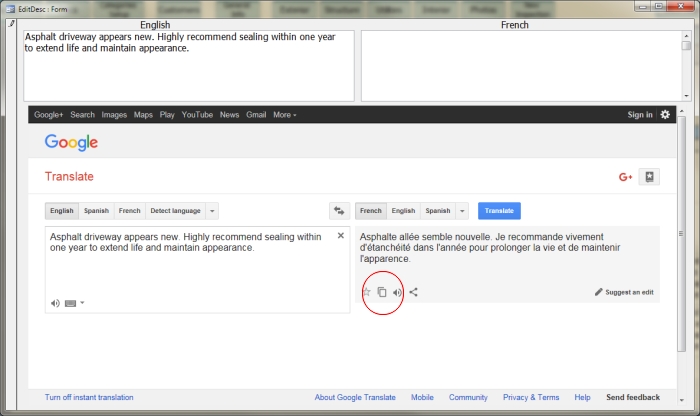Select English as target language
Screen dimensions: 700x416
pos(404,211)
